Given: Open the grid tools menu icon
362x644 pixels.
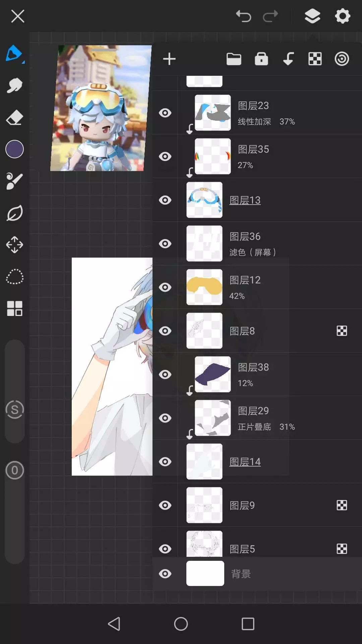Looking at the screenshot, I should (x=14, y=308).
